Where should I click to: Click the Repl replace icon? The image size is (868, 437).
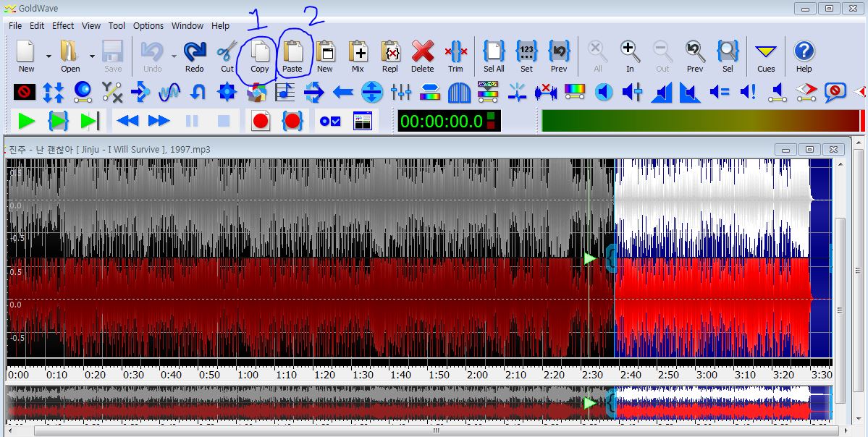(x=390, y=51)
